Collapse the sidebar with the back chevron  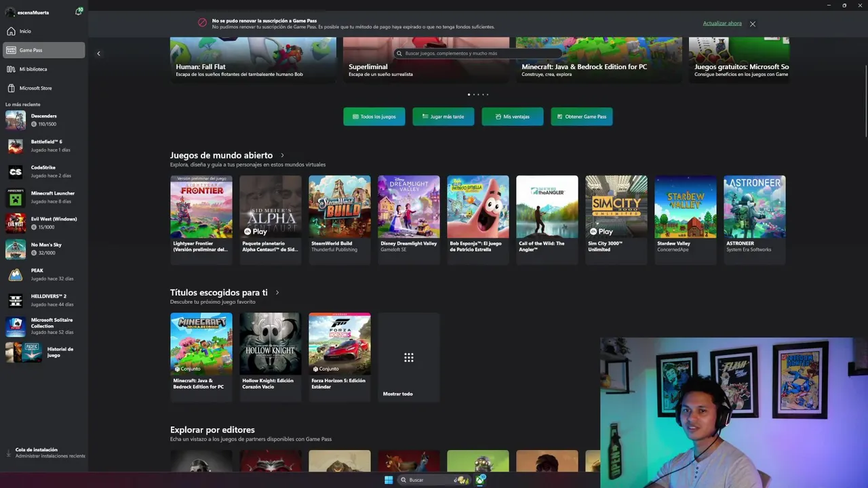click(98, 54)
